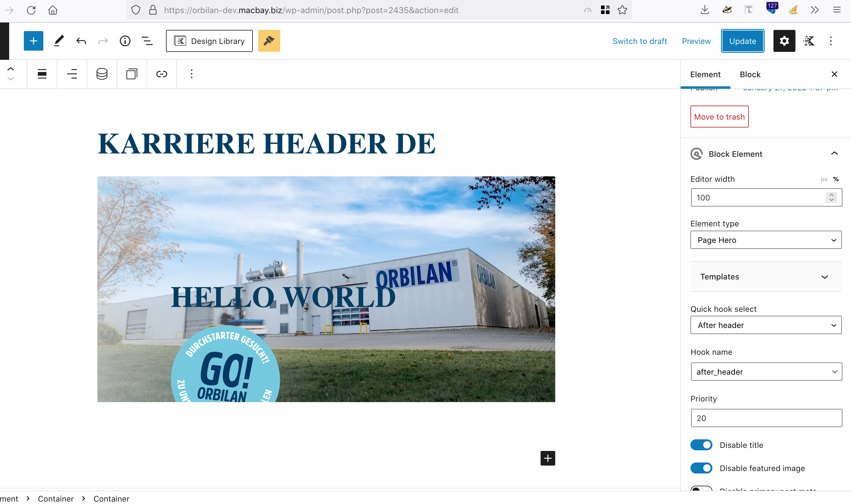Toggle Disable title switch

(x=701, y=445)
